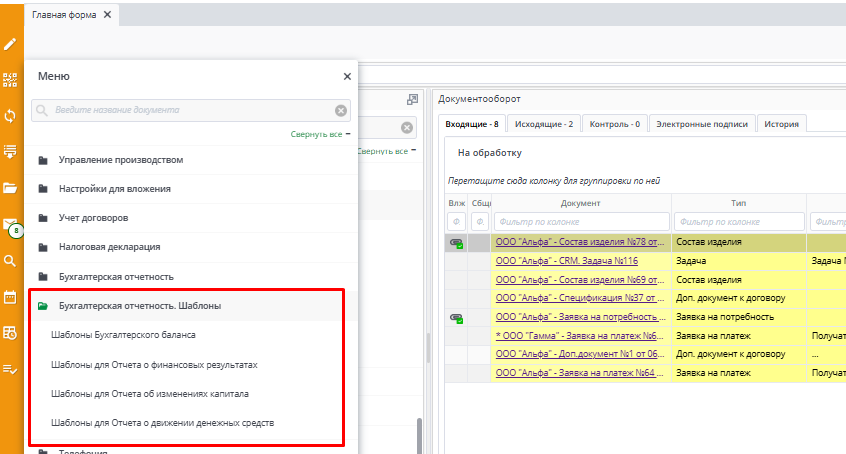Open link 'ООО "Альфа" - CRM. Задача №116'
Screen dimensions: 846x454
tap(566, 260)
